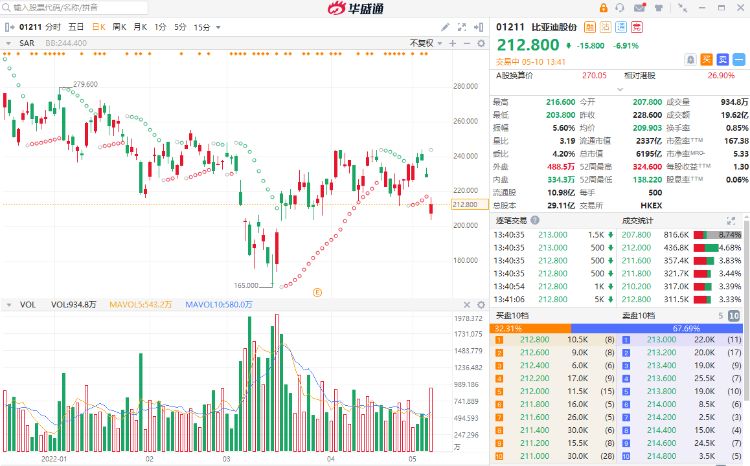Select the 周K weekly chart tab
The height and width of the screenshot is (466, 750).
pos(120,27)
